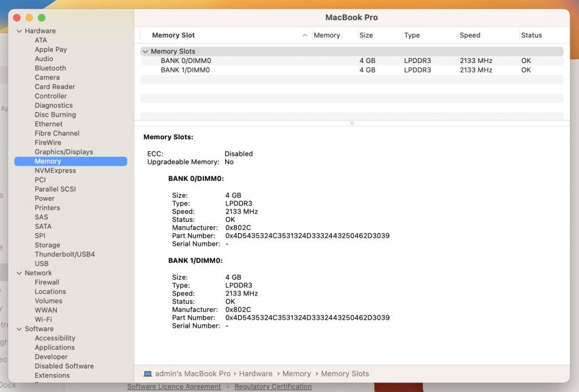Open the Bluetooth hardware entry

pos(50,68)
